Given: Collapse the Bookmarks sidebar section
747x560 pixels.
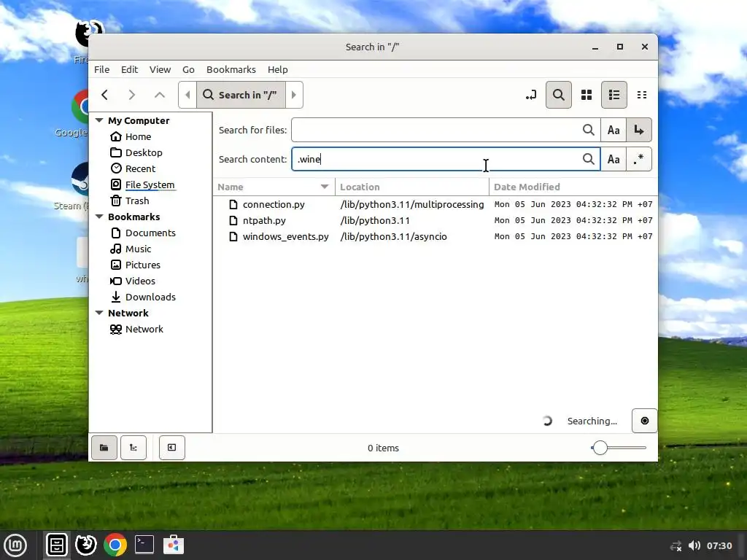Looking at the screenshot, I should [99, 217].
